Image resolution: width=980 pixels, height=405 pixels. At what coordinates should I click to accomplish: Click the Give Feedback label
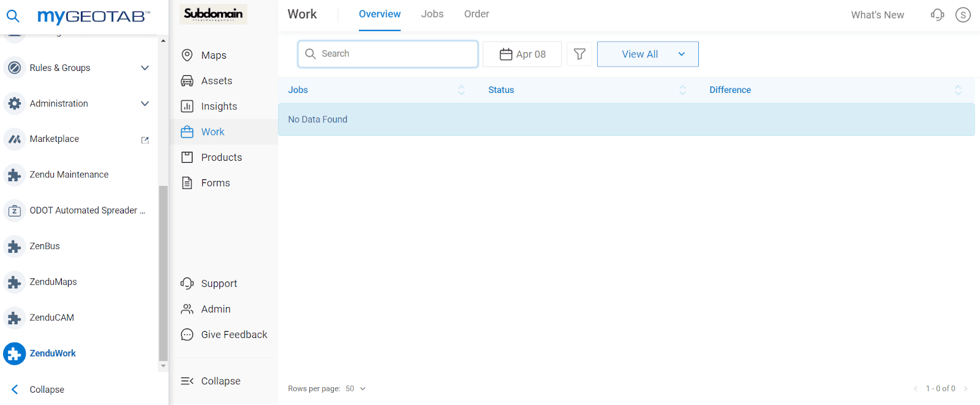[234, 335]
